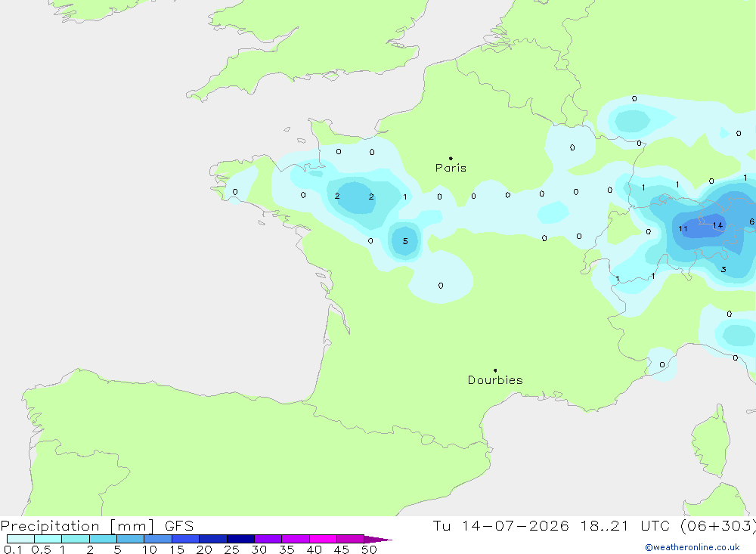Image resolution: width=756 pixels, height=554 pixels.
Task: Pick the palest cyan 0.1–0.5 legend swatch
Action: pos(20,539)
